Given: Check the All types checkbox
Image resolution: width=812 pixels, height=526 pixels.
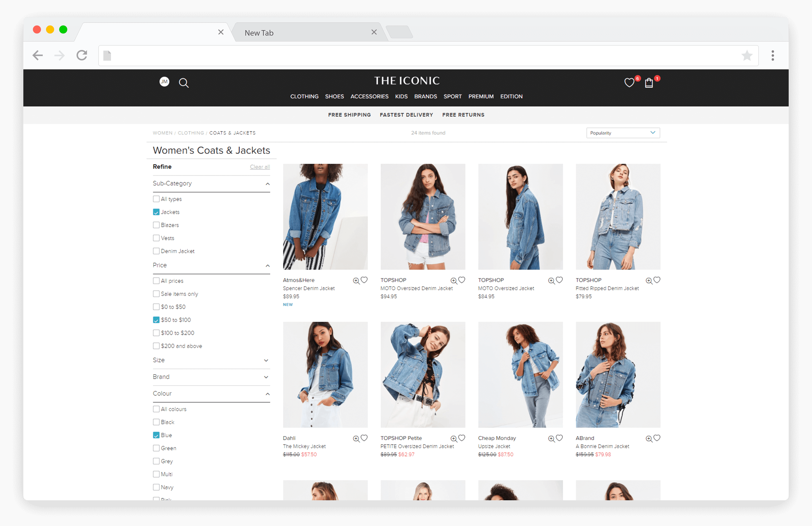Looking at the screenshot, I should point(156,199).
